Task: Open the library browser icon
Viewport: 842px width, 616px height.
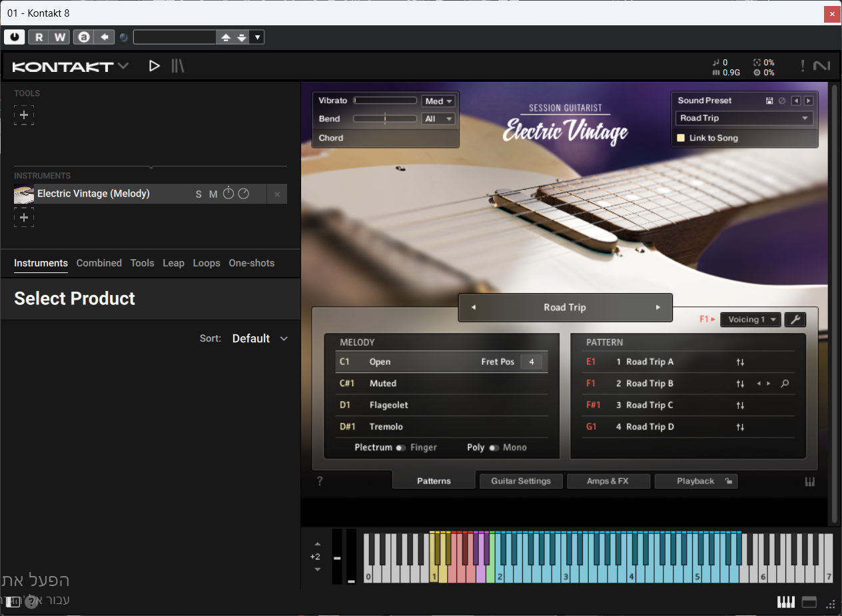Action: click(177, 66)
